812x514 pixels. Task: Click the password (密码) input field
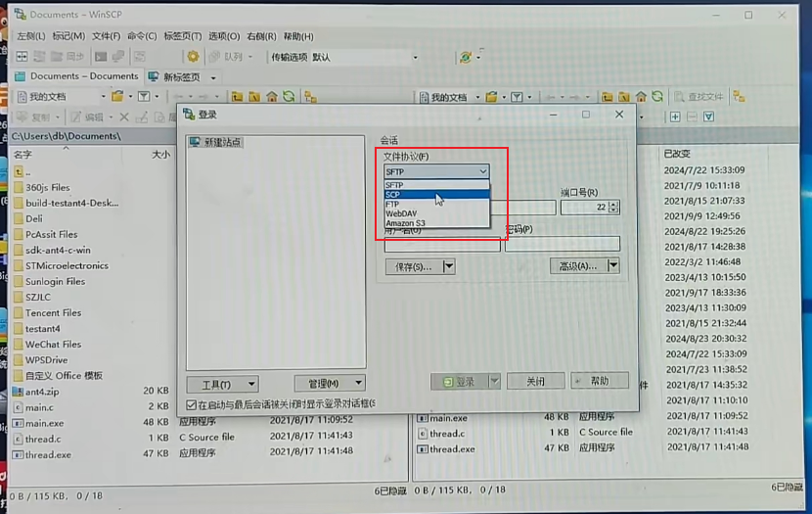[x=563, y=244]
